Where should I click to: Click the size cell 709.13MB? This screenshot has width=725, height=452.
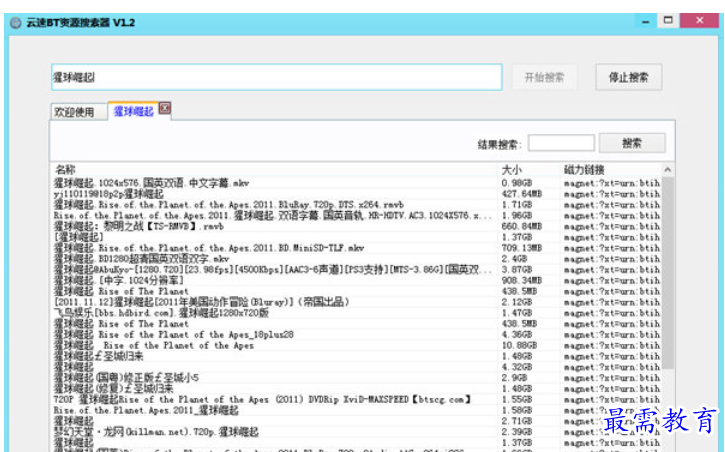(x=522, y=248)
